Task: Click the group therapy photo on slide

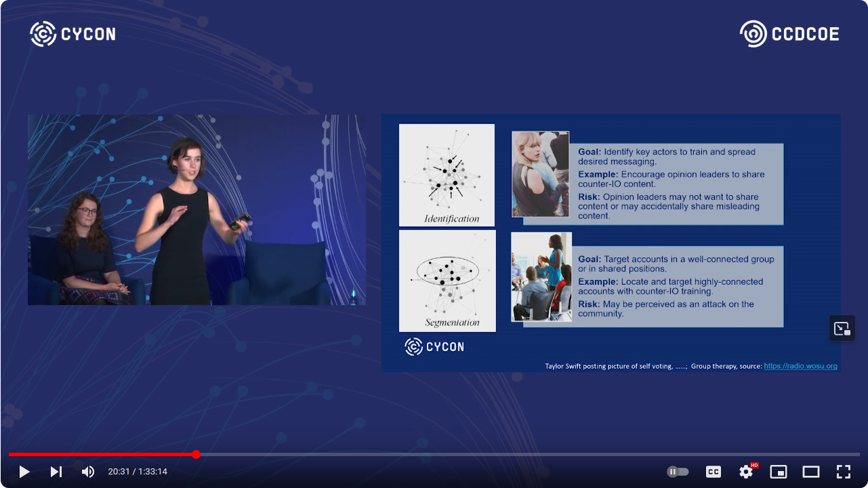Action: (x=541, y=277)
